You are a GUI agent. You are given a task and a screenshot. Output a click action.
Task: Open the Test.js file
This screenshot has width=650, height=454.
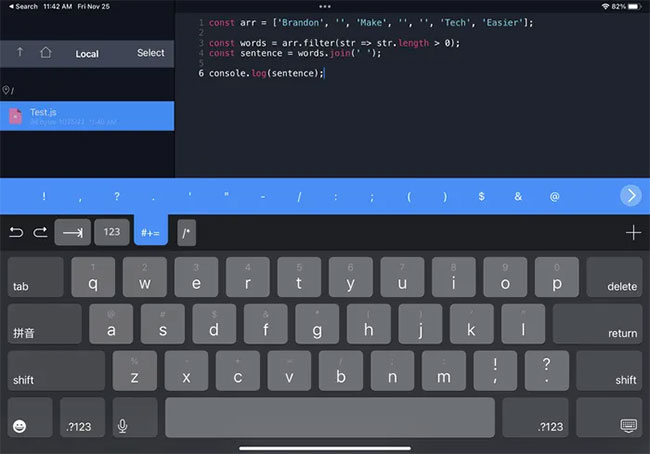(x=87, y=116)
